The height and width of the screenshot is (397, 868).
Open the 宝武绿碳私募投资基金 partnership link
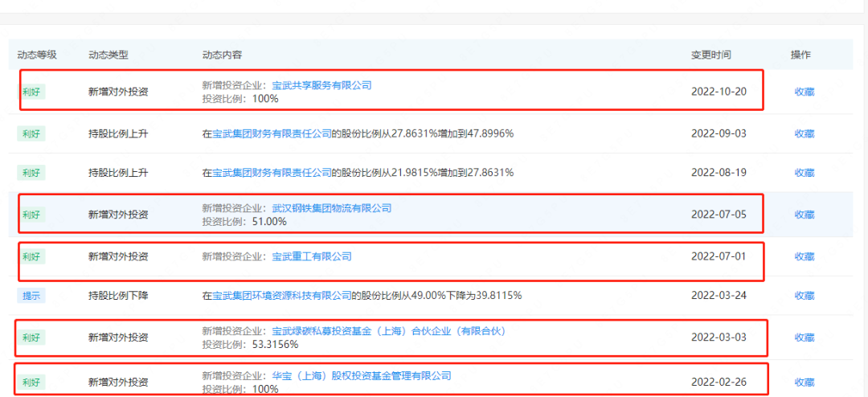pos(388,331)
